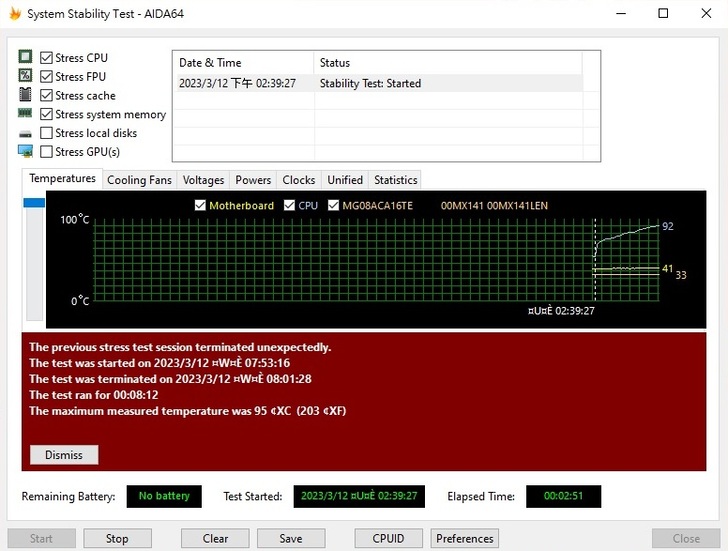The image size is (728, 551).
Task: Click the disk drive icon beside local disks
Action: 25,133
